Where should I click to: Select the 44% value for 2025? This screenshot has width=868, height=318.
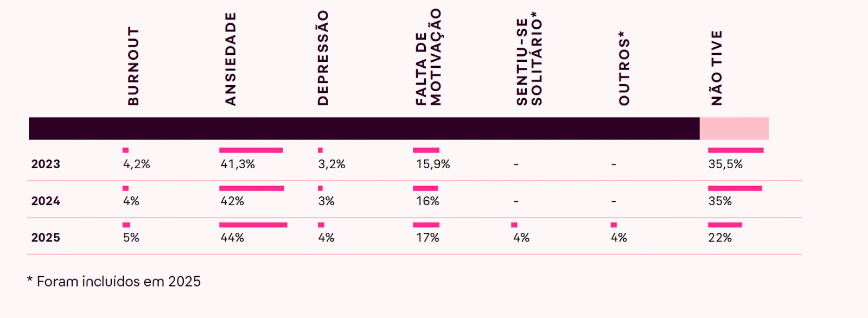232,238
